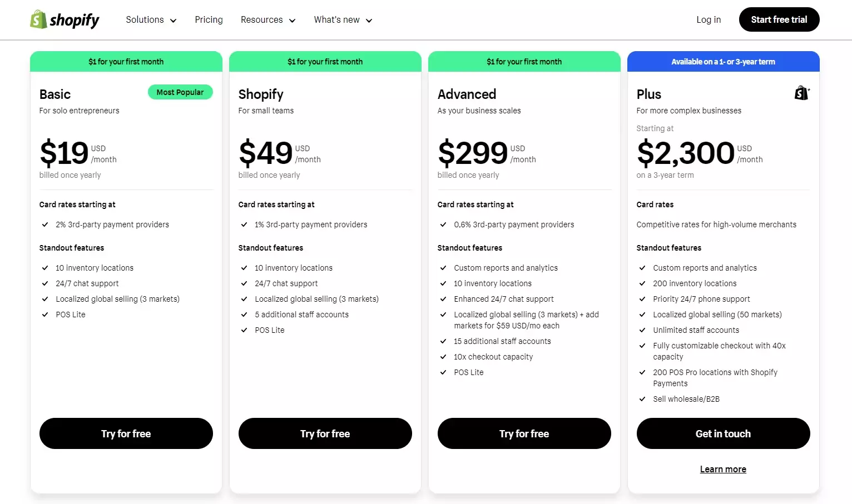Try the Advanced plan for free

(524, 433)
